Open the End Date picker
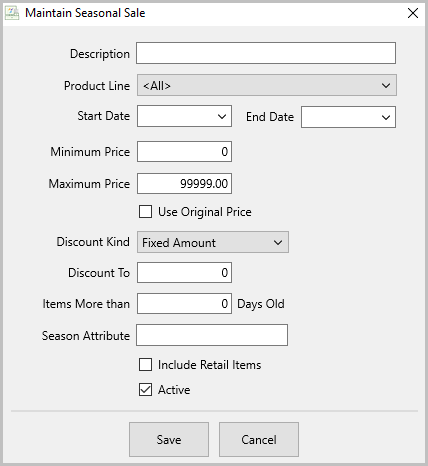Image resolution: width=428 pixels, height=466 pixels. tap(348, 117)
